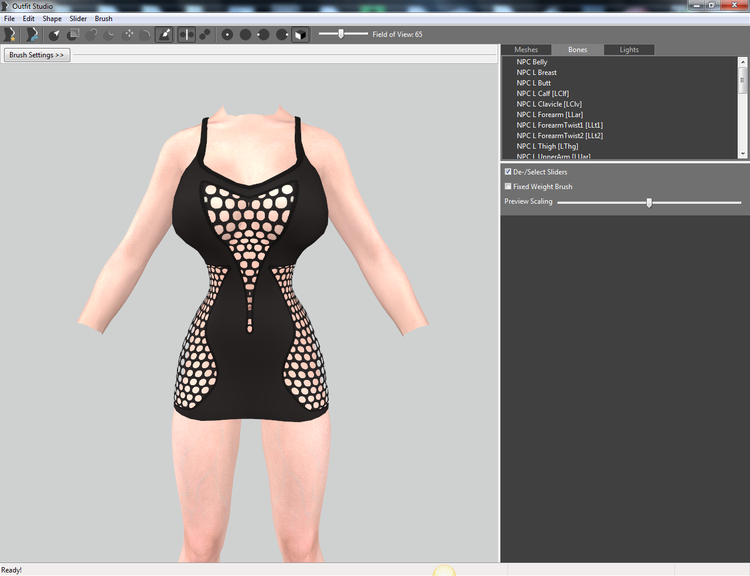750x576 pixels.
Task: Expand the Brush Settings panel
Action: pos(37,55)
